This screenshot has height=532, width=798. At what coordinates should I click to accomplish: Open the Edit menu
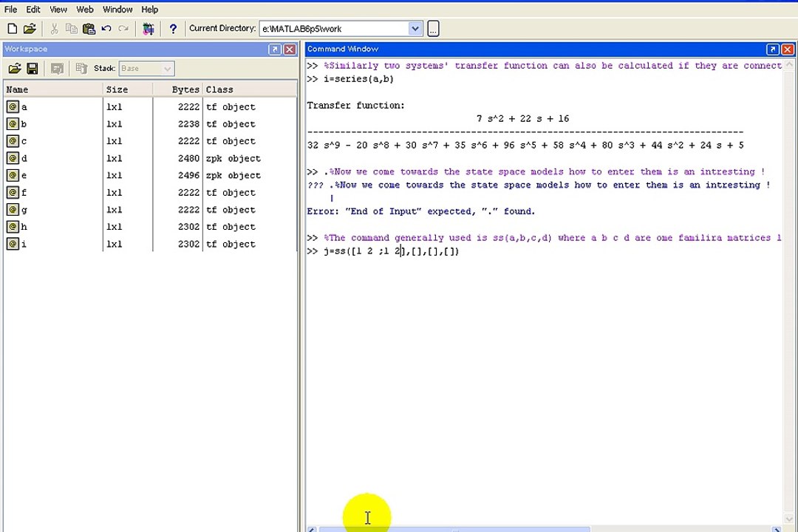pos(33,9)
